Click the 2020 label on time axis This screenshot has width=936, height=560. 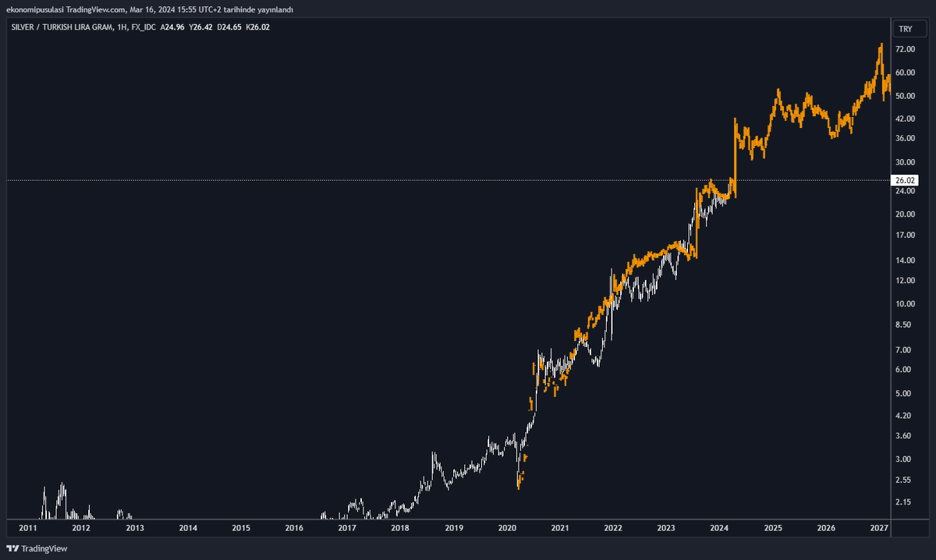click(x=507, y=528)
